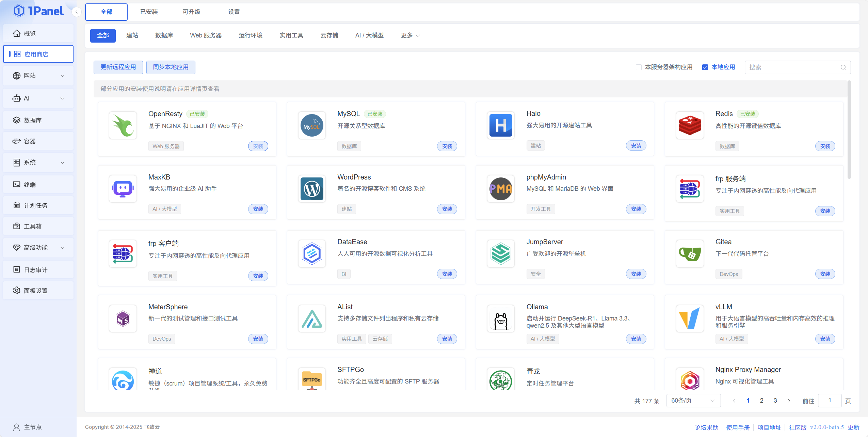
Task: Focus the 前往 page number field
Action: pyautogui.click(x=830, y=401)
